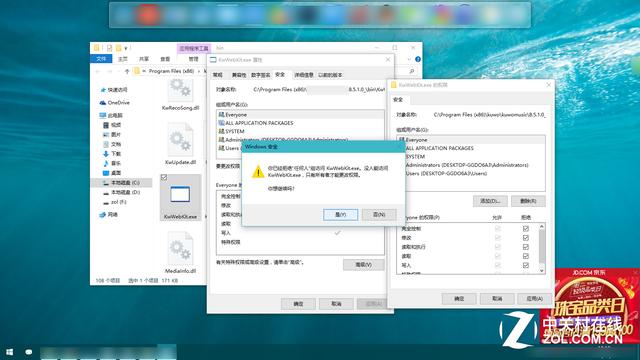The height and width of the screenshot is (360, 640).
Task: Open Desktop (桌面) folder in sidebar
Action: tap(112, 173)
